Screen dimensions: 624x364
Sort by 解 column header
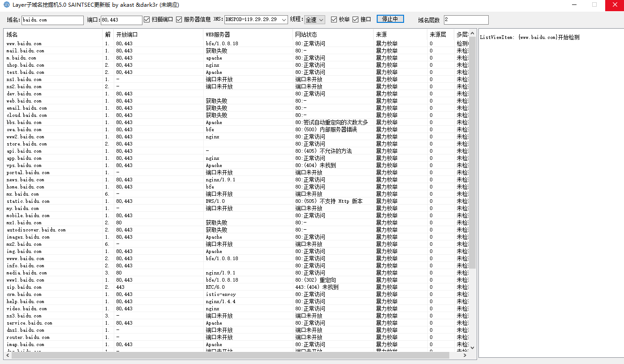pyautogui.click(x=108, y=34)
